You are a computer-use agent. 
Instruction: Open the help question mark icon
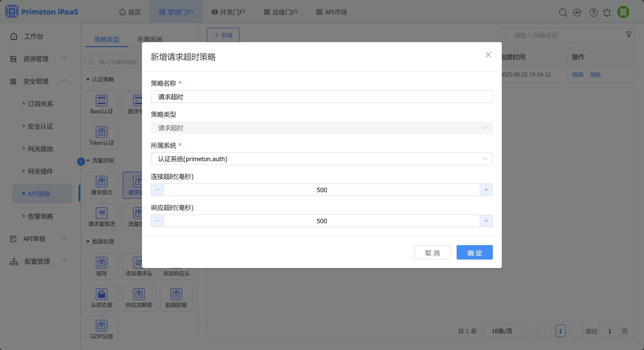593,12
